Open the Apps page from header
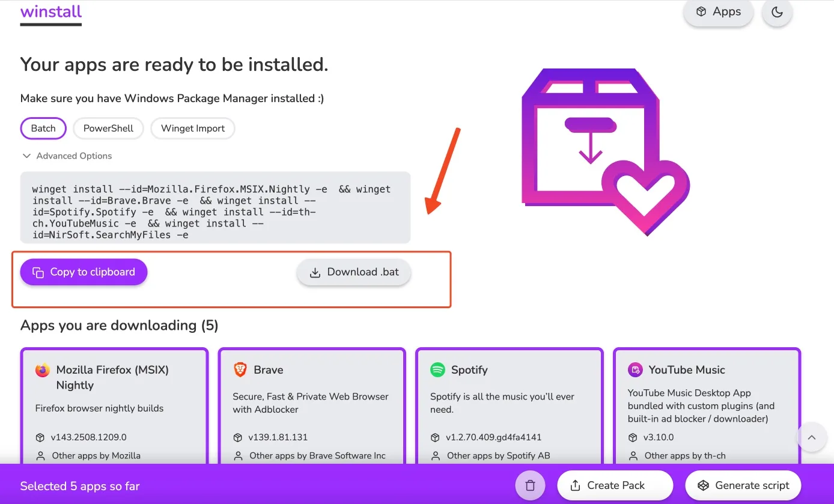This screenshot has height=504, width=834. coord(718,12)
